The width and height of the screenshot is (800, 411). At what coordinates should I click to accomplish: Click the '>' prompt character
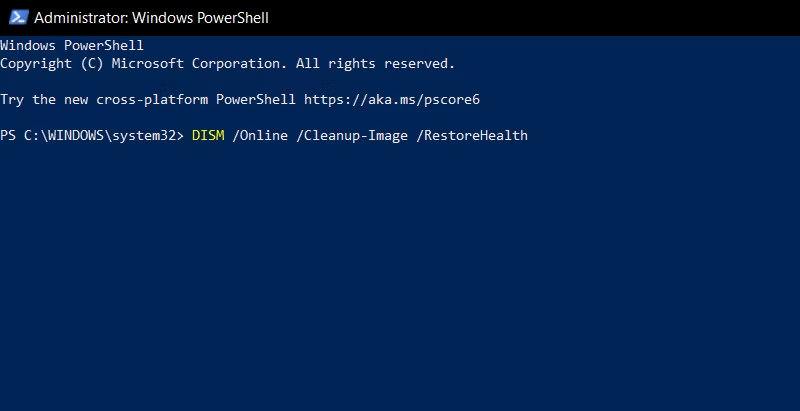click(x=180, y=136)
